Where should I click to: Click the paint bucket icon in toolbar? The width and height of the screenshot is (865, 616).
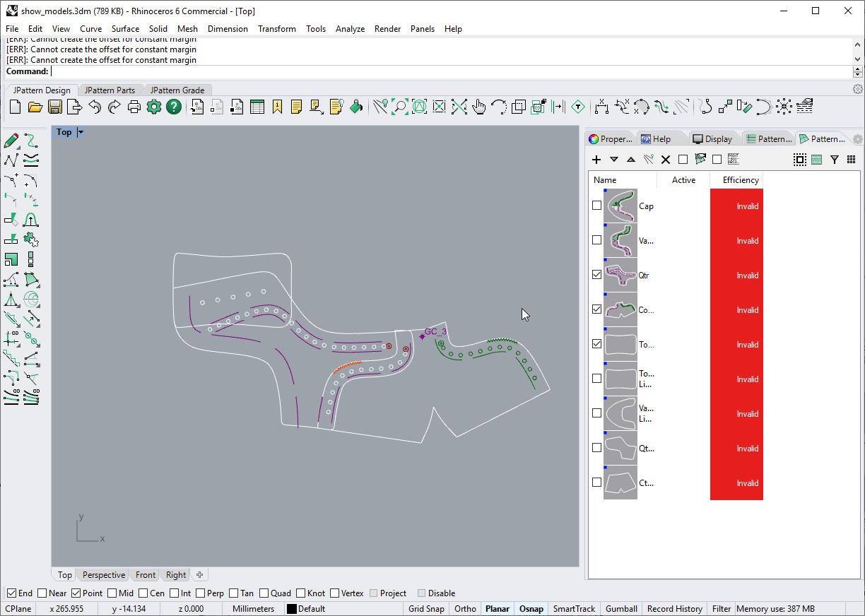pos(356,107)
